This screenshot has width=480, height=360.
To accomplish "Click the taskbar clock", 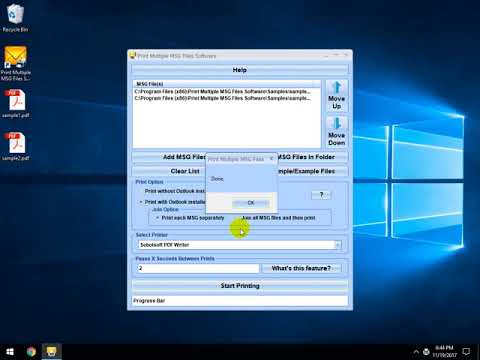I will pos(444,352).
